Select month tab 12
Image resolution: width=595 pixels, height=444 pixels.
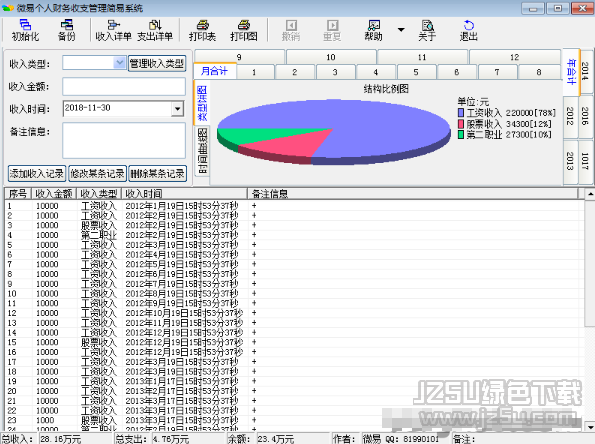(515, 57)
